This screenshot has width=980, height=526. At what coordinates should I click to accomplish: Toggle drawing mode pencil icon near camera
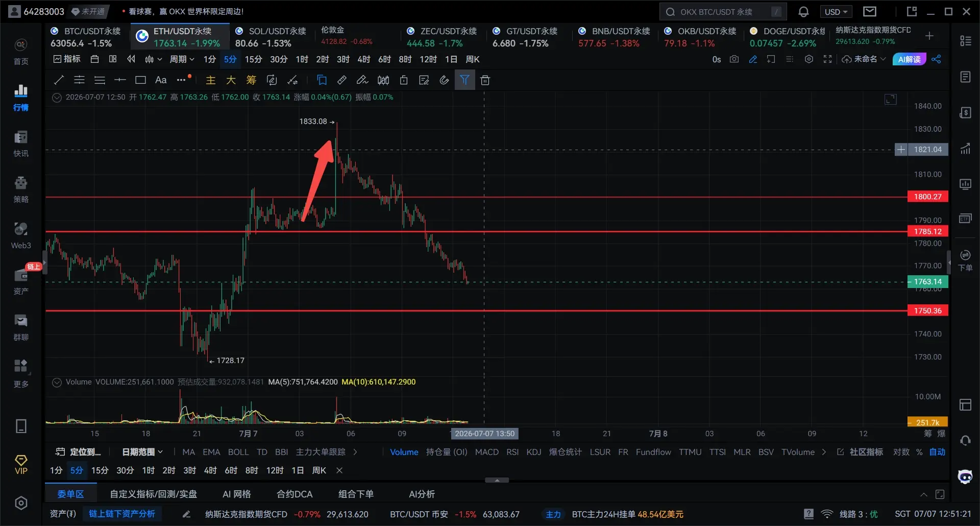[x=753, y=59]
